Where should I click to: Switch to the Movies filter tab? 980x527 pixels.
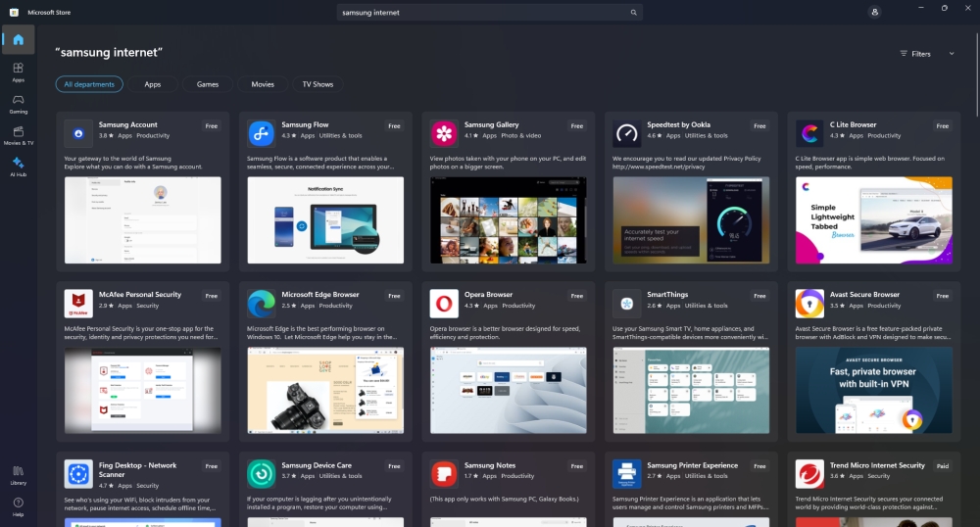coord(263,84)
